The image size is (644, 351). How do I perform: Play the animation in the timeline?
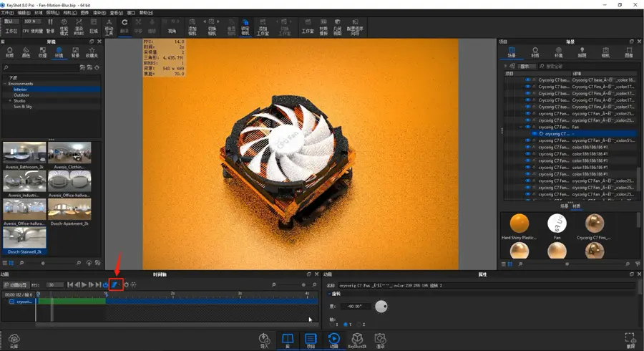[x=84, y=284]
